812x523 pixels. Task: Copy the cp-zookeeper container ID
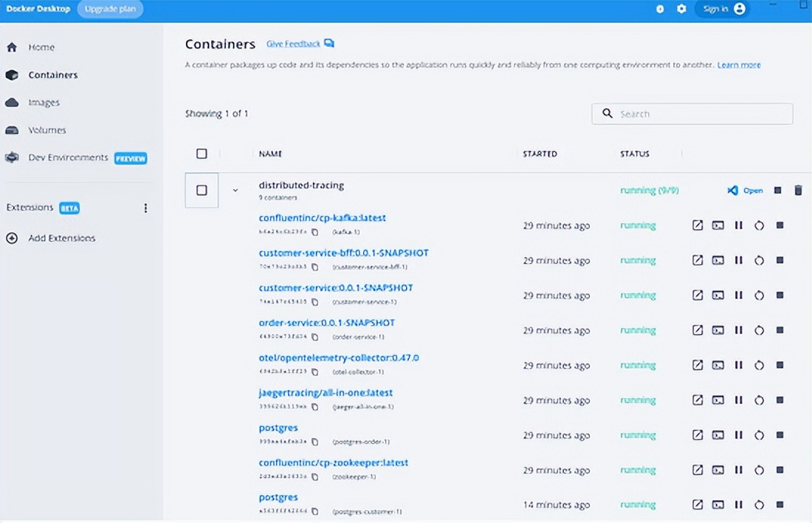pos(315,476)
